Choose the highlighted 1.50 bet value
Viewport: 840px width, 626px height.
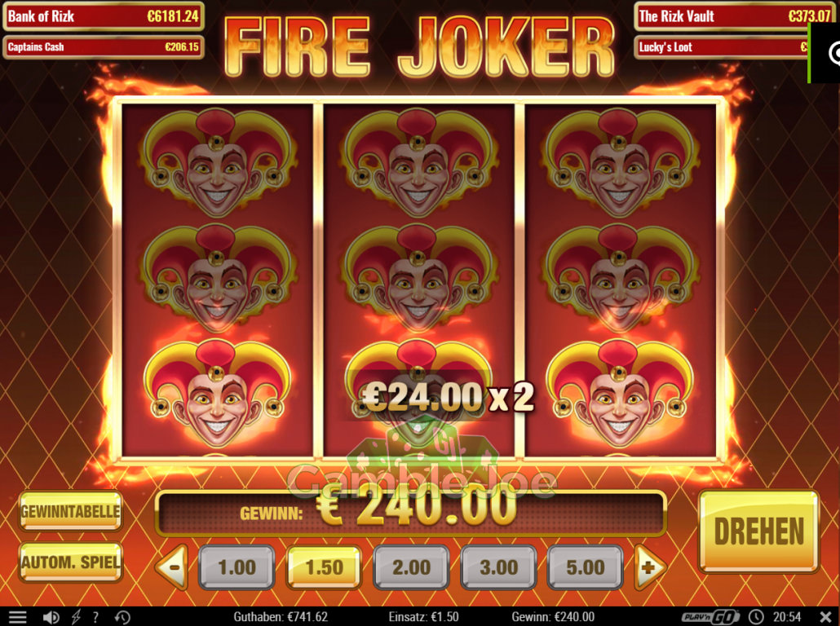(324, 567)
